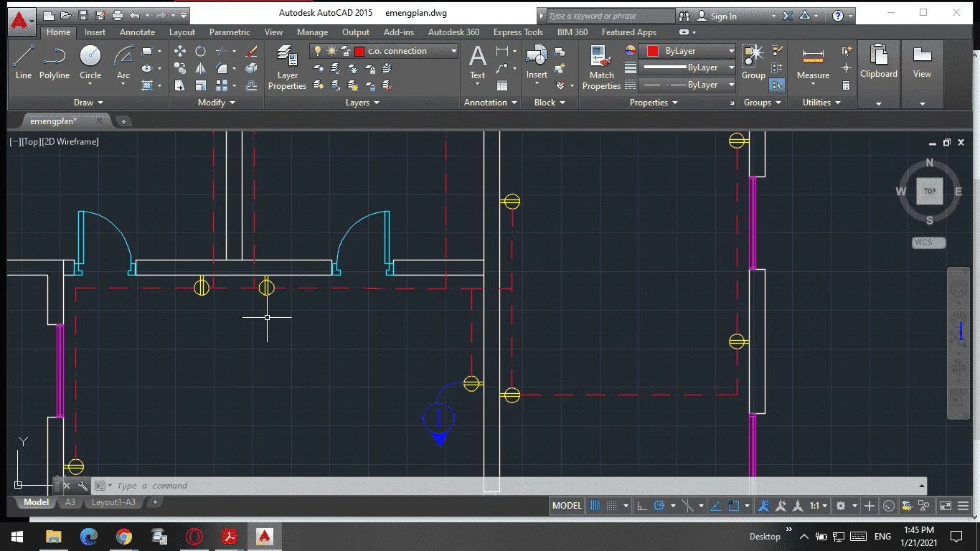The height and width of the screenshot is (551, 980).
Task: Click the Copy tool in Modify panel
Action: [180, 69]
